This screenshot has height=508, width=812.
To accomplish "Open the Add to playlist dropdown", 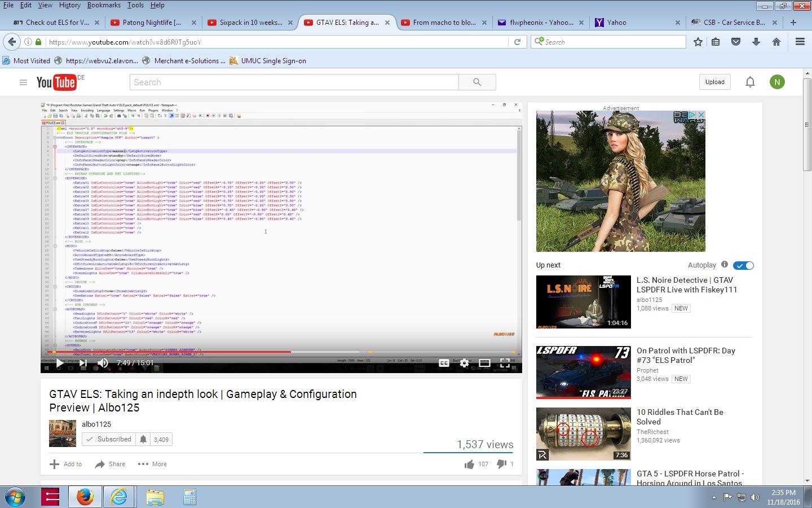I will click(66, 464).
